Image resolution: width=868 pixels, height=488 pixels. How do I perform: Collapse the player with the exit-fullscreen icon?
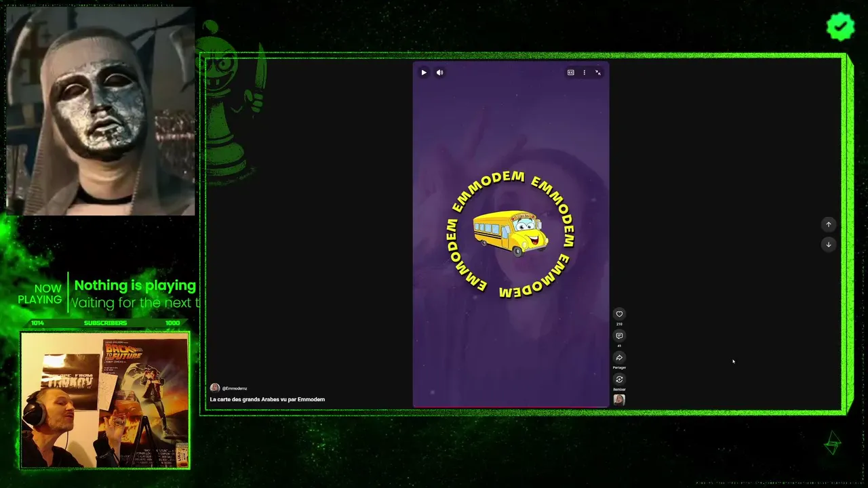(598, 73)
